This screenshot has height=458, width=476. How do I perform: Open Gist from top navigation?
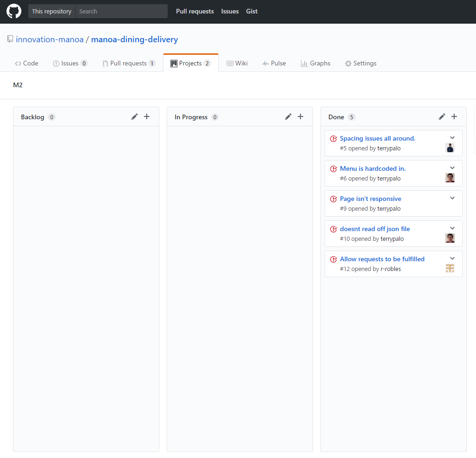pyautogui.click(x=252, y=11)
